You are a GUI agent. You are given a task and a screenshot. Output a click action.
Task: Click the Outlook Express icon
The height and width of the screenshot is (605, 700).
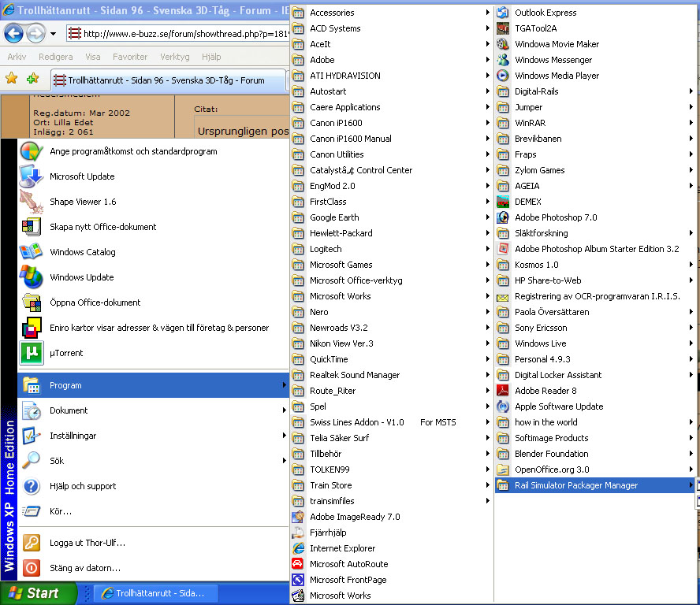[x=503, y=13]
